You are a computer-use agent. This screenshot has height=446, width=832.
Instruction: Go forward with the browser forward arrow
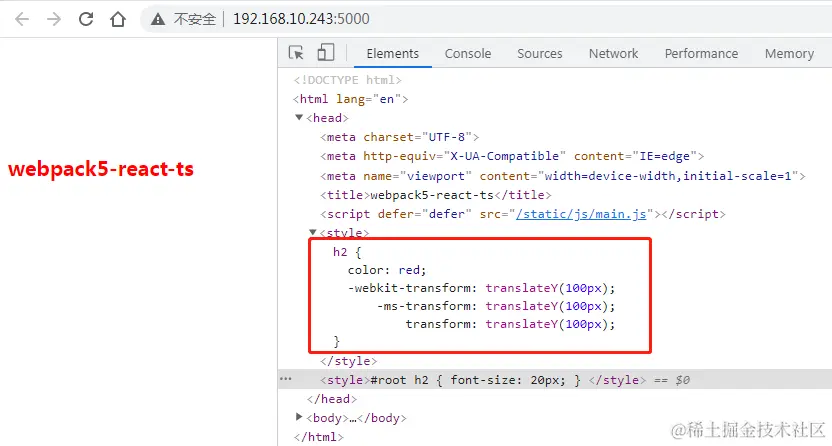click(54, 19)
